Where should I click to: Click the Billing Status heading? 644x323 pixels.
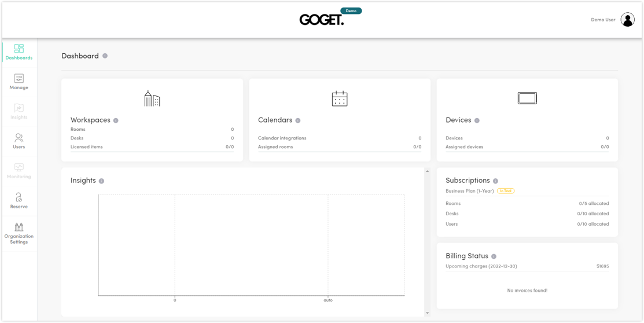pyautogui.click(x=467, y=256)
